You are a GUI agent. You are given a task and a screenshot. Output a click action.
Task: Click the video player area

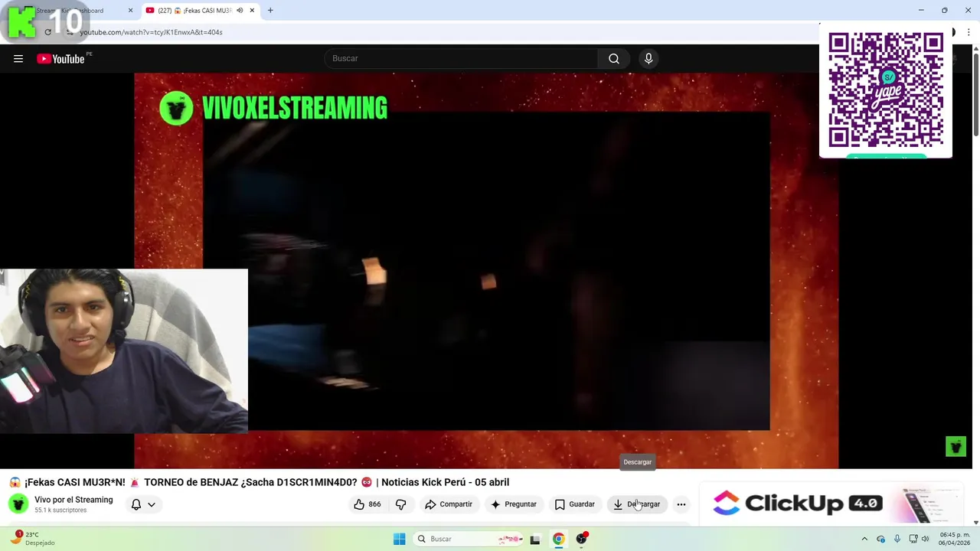pos(486,270)
